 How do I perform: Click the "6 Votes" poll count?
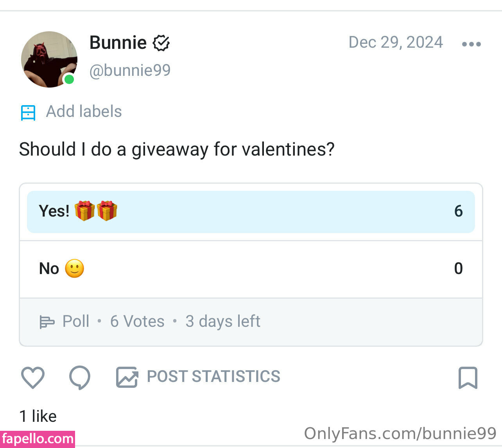[137, 322]
